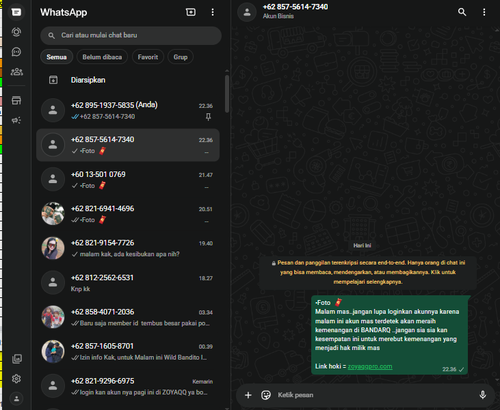Click the 'Cari atau mulai chat baru' field
This screenshot has height=410, width=500.
tap(131, 35)
